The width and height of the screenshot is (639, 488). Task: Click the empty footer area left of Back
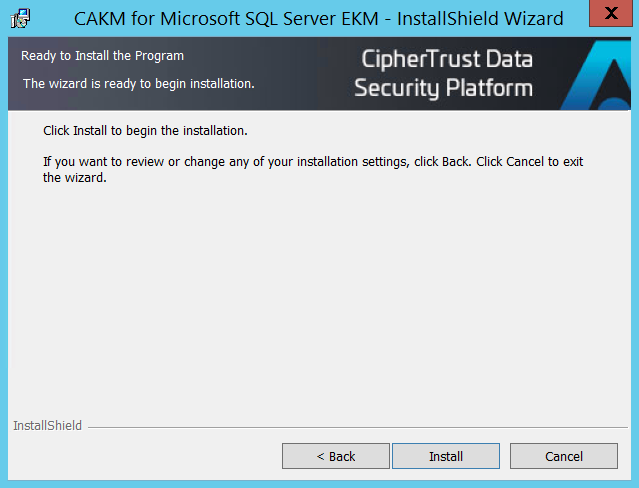coord(140,456)
